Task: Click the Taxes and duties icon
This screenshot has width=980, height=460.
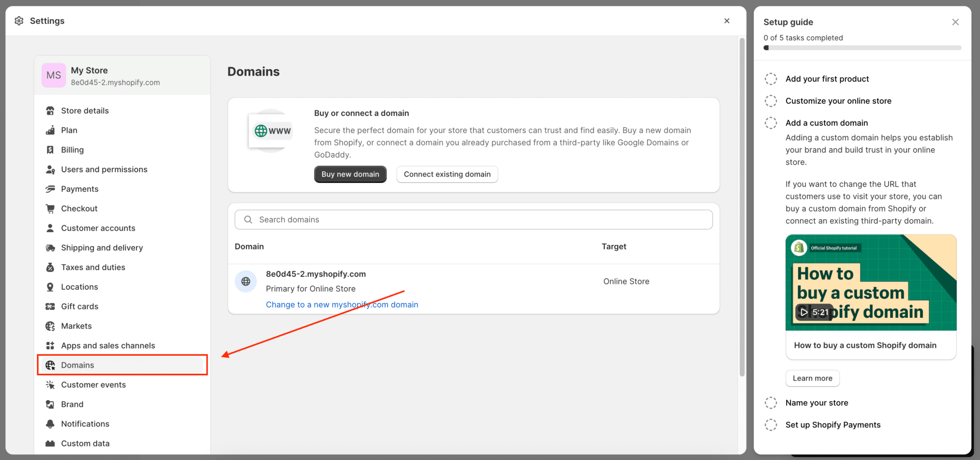Action: click(50, 268)
